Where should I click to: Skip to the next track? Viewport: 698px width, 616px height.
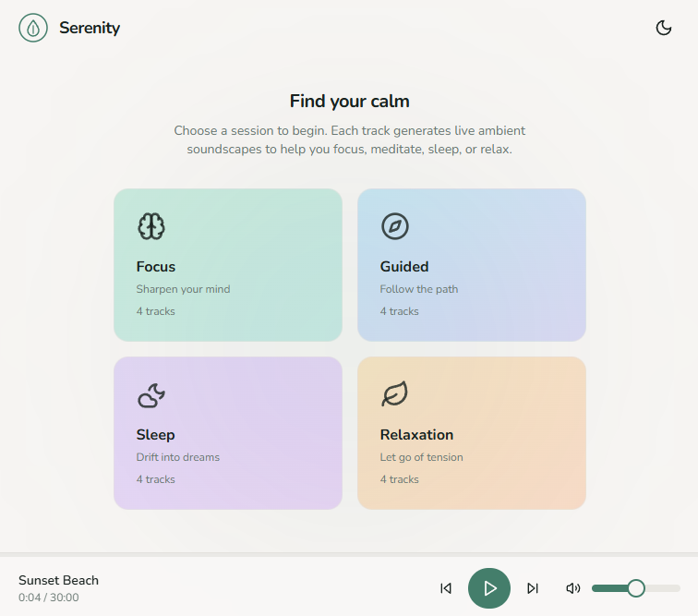(x=533, y=588)
